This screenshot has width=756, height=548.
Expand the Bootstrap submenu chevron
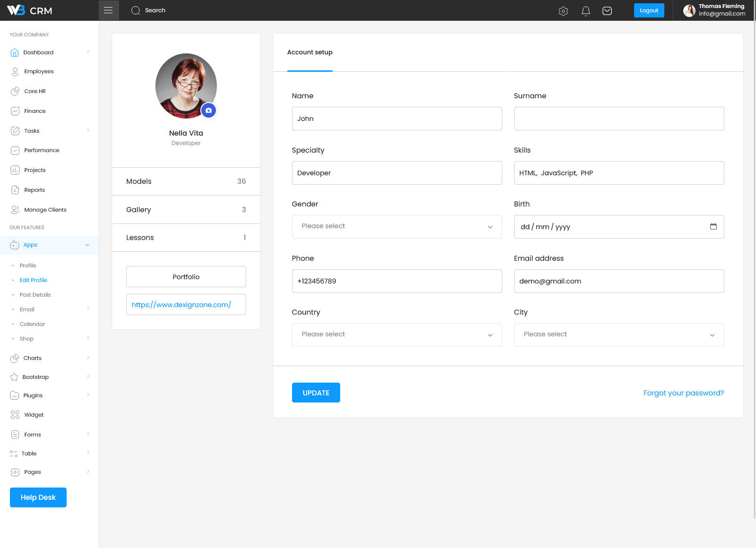[x=88, y=377]
